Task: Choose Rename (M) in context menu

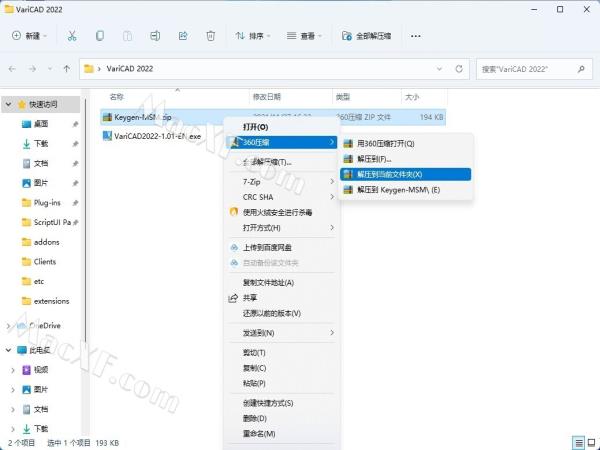Action: [281, 434]
